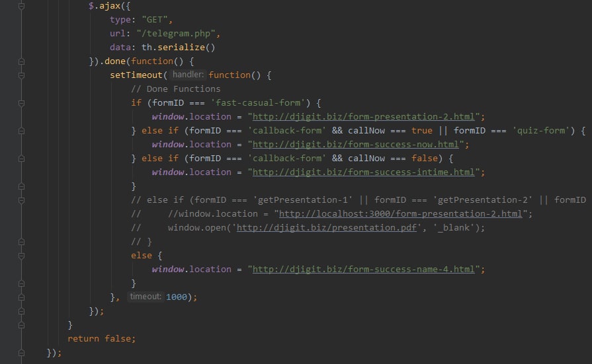Click the bottom-most '});' line fold marker
The width and height of the screenshot is (592, 364).
pos(22,353)
